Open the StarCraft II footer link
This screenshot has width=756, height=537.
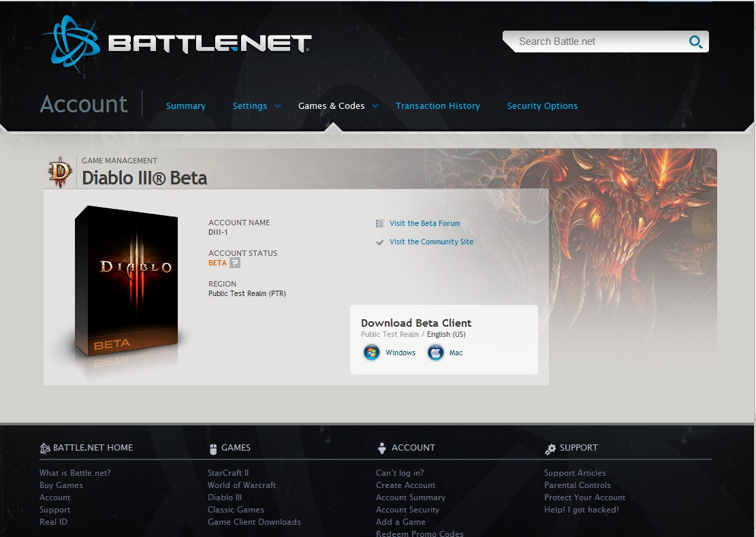click(x=228, y=473)
